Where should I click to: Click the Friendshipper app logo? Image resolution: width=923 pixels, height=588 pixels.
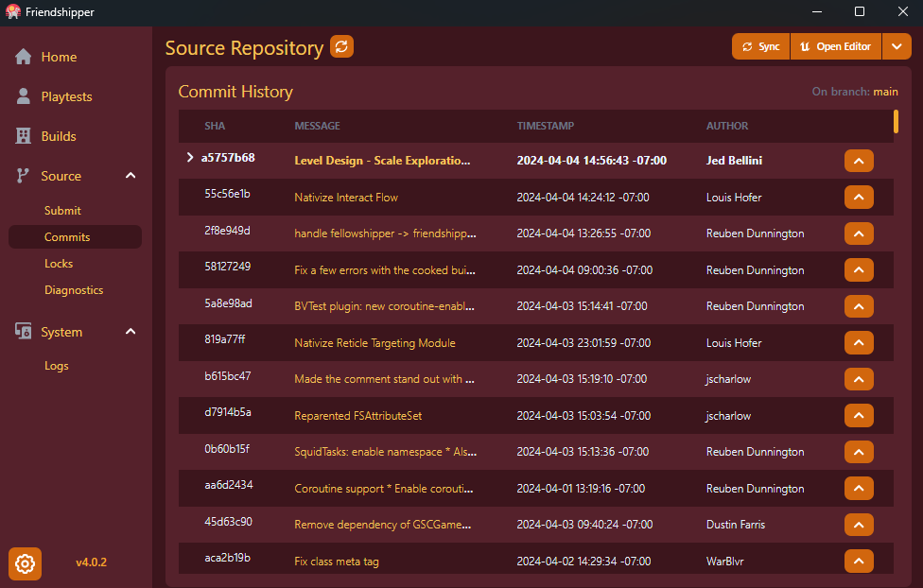pos(13,11)
